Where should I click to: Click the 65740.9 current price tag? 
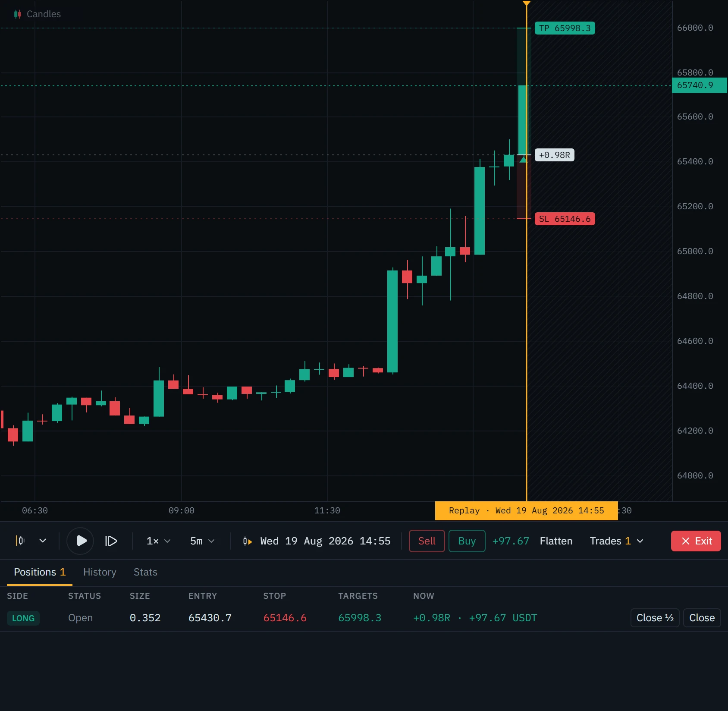pos(699,85)
